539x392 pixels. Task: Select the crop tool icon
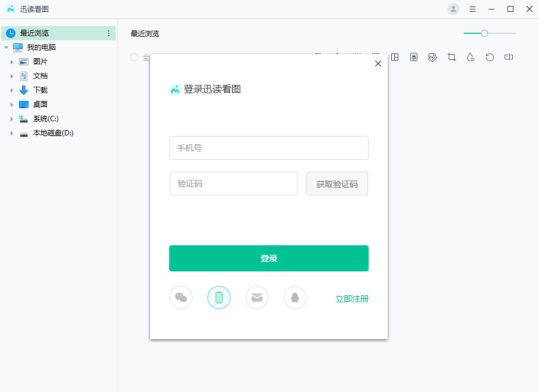(452, 57)
